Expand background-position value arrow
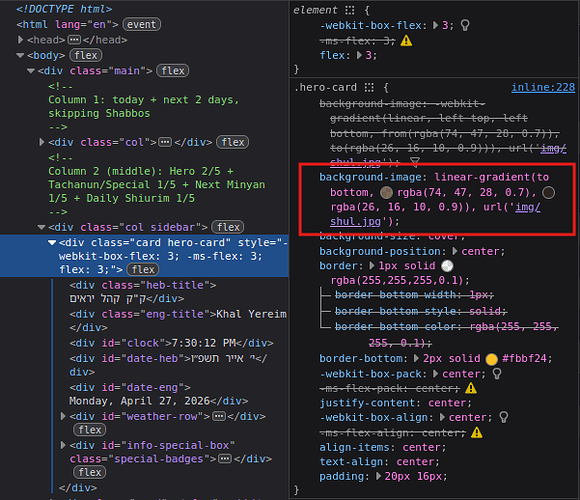Image resolution: width=580 pixels, height=500 pixels. [455, 251]
